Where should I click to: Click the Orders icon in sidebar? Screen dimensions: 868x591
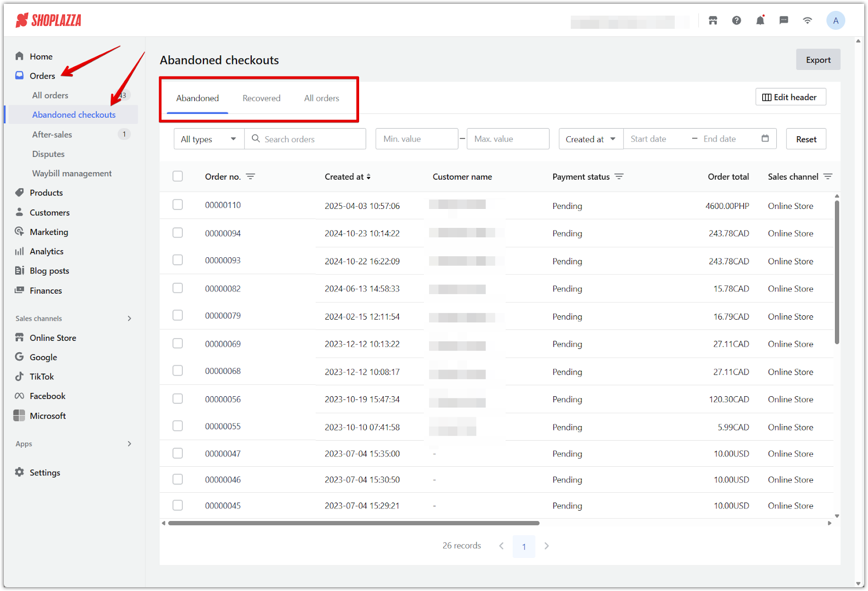click(x=20, y=75)
